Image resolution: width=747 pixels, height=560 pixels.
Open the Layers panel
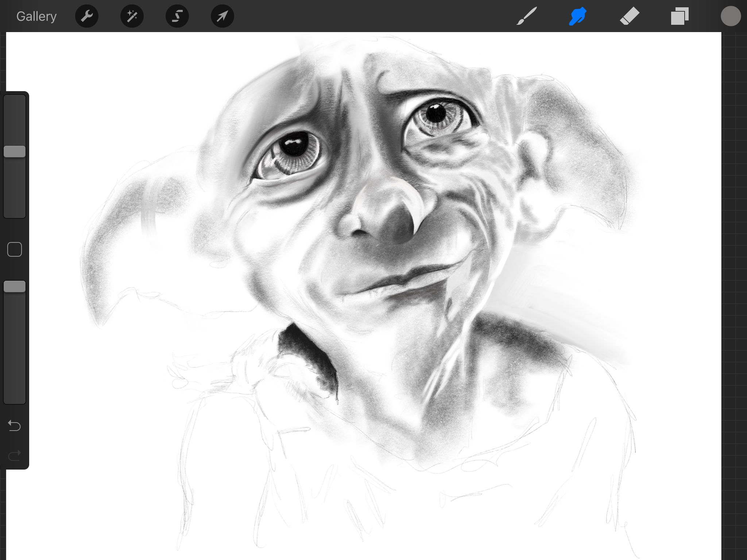680,16
